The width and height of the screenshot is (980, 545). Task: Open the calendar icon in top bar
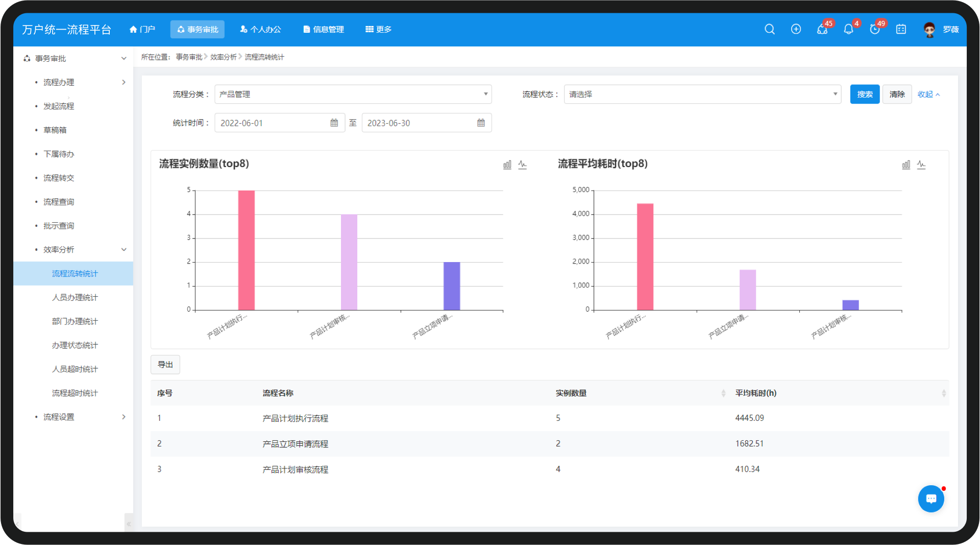pos(901,29)
